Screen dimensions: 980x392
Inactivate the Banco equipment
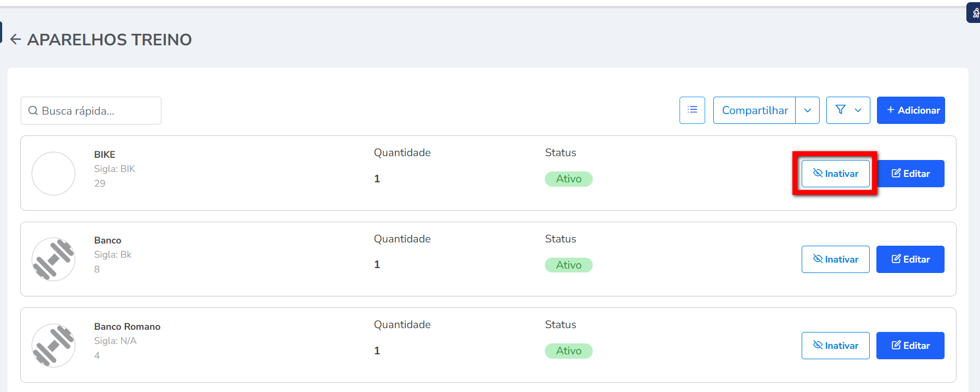[x=835, y=259]
